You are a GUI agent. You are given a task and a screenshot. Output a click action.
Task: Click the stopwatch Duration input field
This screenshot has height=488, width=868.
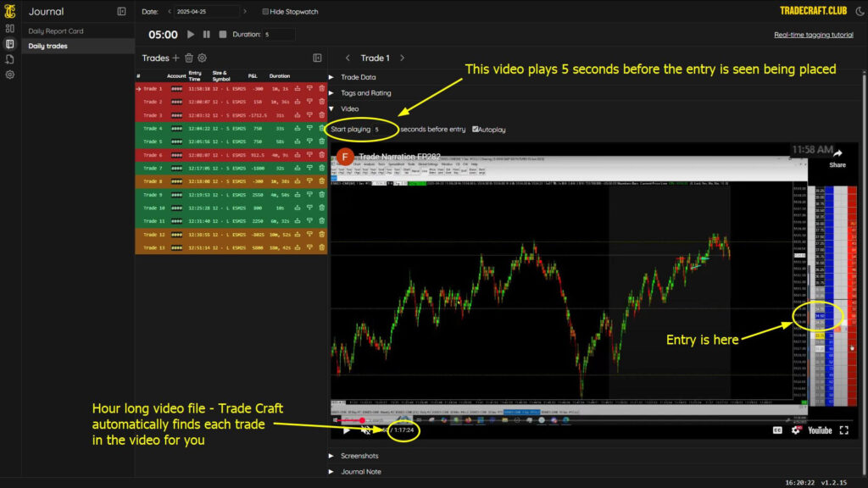279,34
